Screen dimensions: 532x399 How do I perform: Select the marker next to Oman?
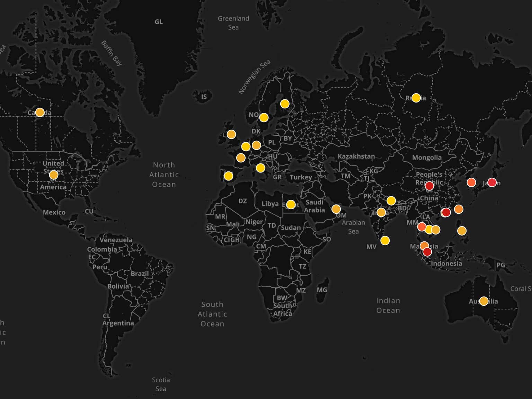coord(336,209)
